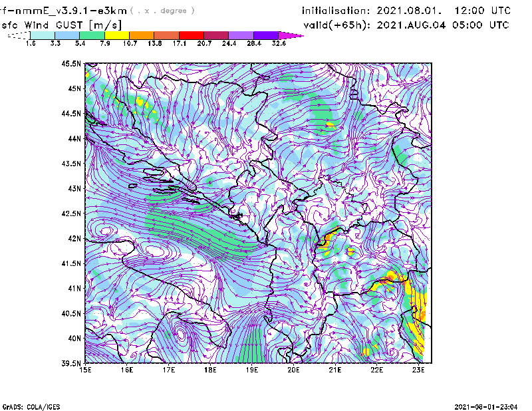
Task: Click the '19E' longitude label
Action: point(252,370)
